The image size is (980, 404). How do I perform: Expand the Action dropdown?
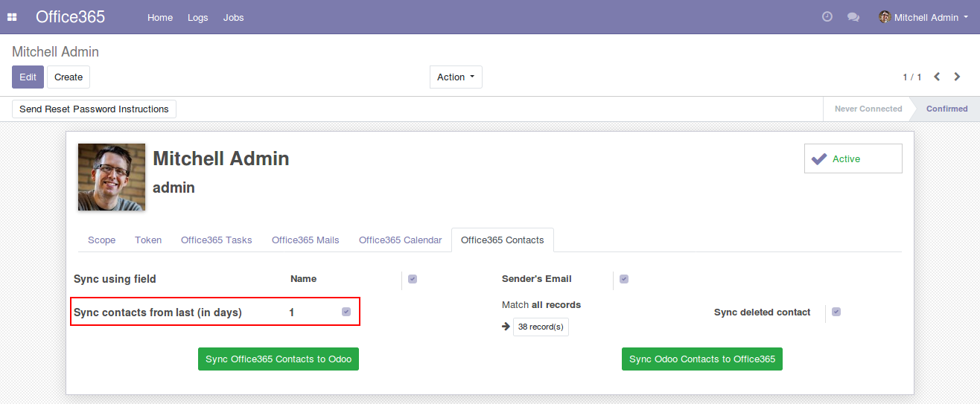456,77
